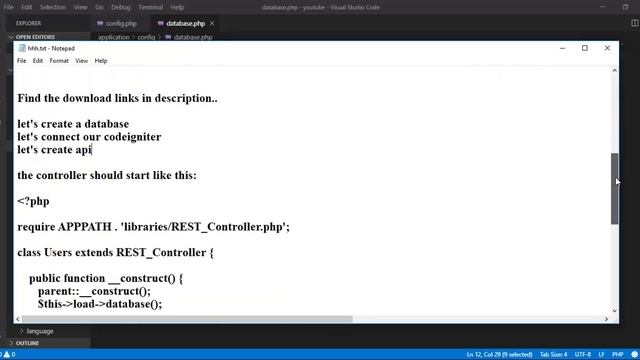Open Notepad Format menu

59,61
